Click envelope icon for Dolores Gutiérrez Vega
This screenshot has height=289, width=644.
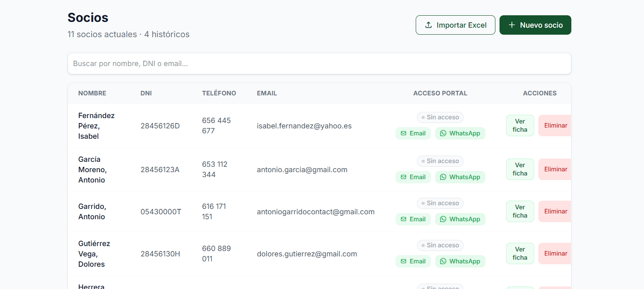coord(404,261)
